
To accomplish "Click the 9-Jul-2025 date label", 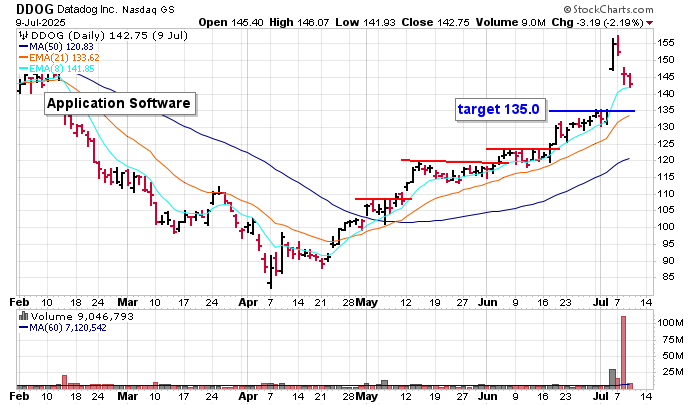I will [x=41, y=22].
